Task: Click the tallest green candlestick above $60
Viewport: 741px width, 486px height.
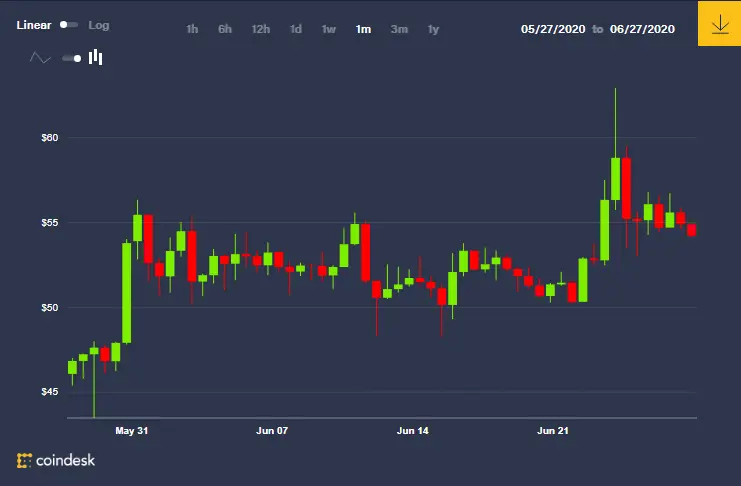Action: [x=615, y=179]
